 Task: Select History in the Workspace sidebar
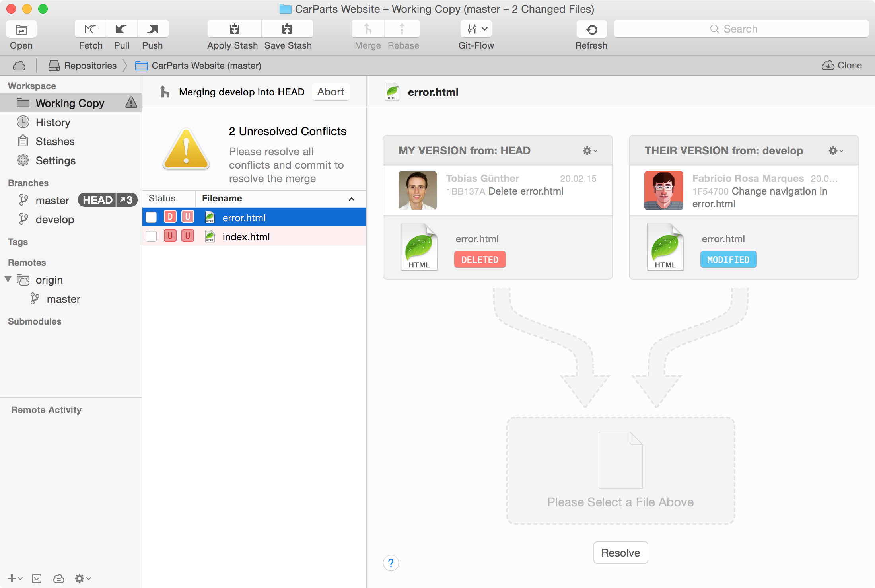[x=53, y=122]
